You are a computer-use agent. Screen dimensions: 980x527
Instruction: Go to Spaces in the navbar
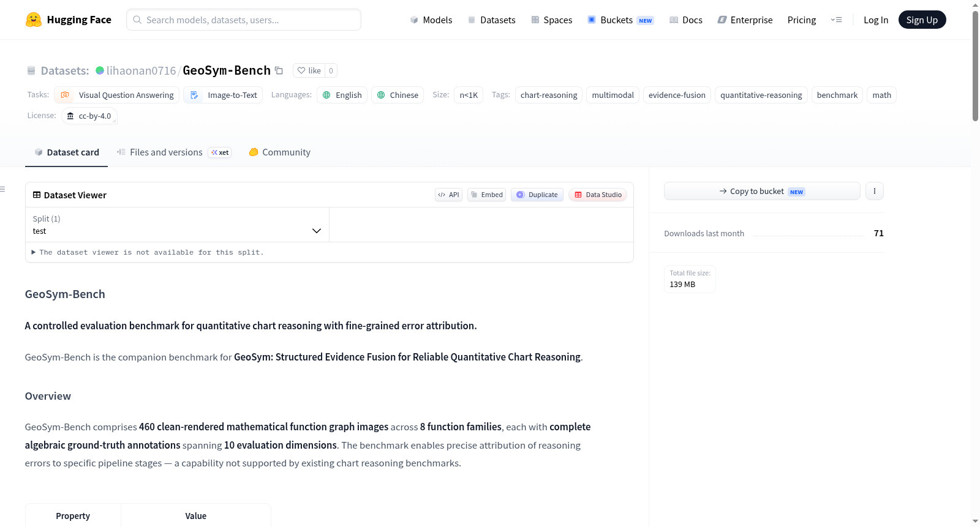552,20
